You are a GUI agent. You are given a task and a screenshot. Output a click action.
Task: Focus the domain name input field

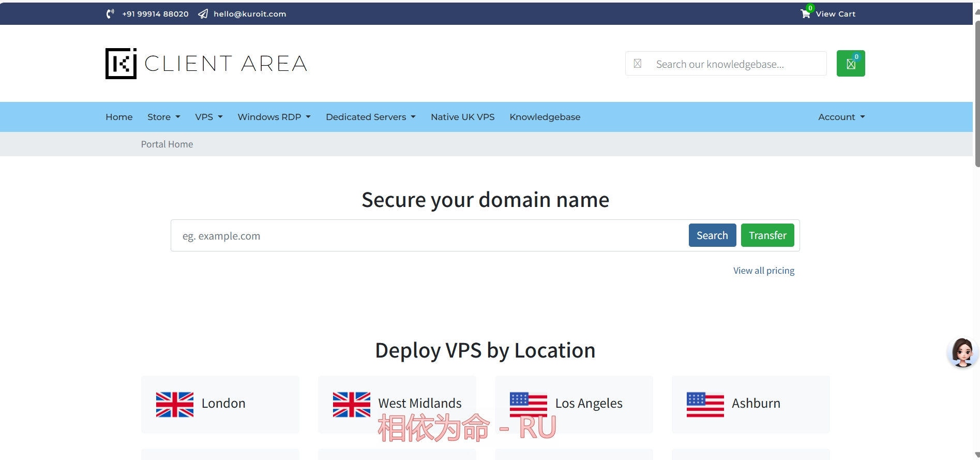tap(429, 236)
